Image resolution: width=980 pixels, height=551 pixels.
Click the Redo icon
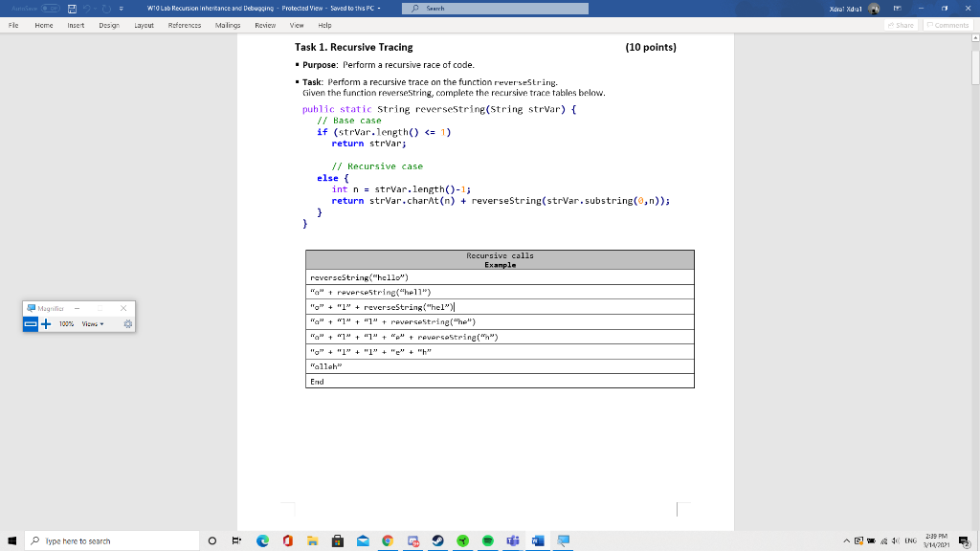[x=106, y=9]
